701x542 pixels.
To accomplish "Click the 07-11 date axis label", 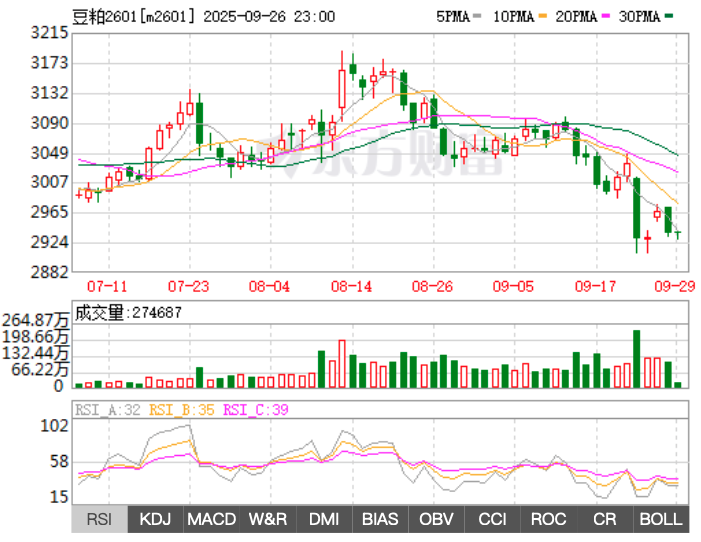I will tap(107, 286).
